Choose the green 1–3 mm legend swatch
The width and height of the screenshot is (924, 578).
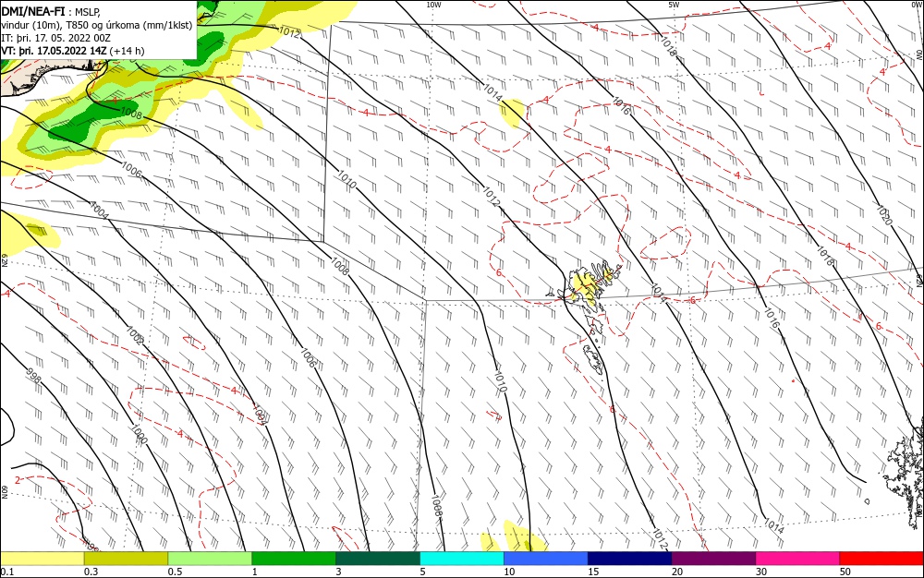(294, 559)
